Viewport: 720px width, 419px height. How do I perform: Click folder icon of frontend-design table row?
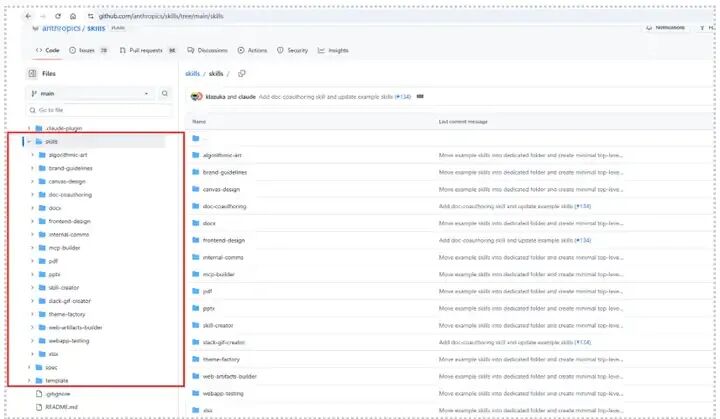coord(196,240)
